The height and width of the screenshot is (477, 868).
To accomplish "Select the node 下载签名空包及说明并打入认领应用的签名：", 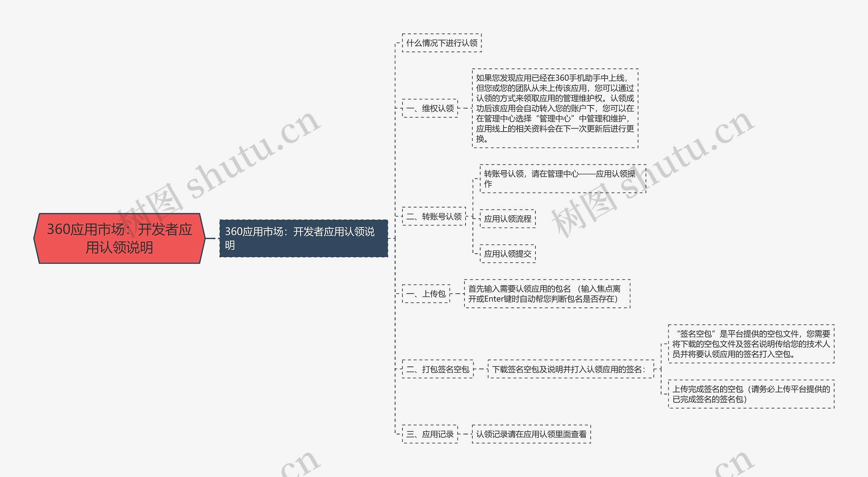I will click(x=571, y=369).
